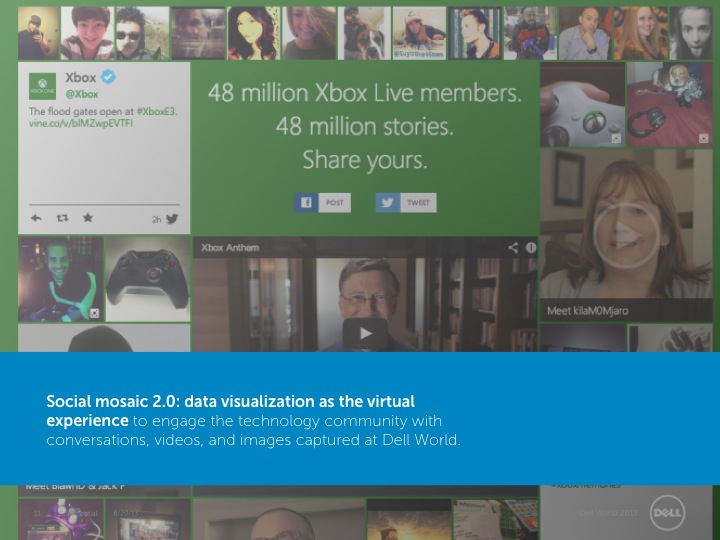Click the verified badge next to Xbox
720x540 pixels.
pyautogui.click(x=108, y=77)
